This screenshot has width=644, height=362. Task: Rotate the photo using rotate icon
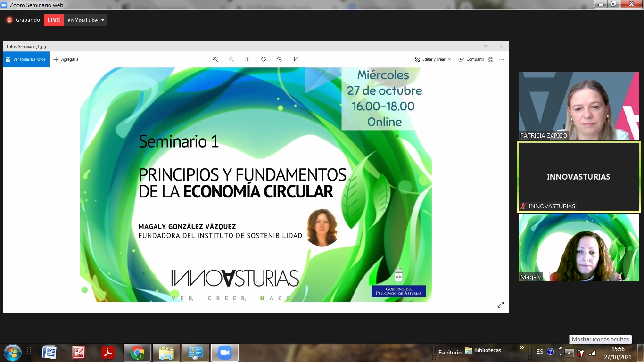point(280,59)
